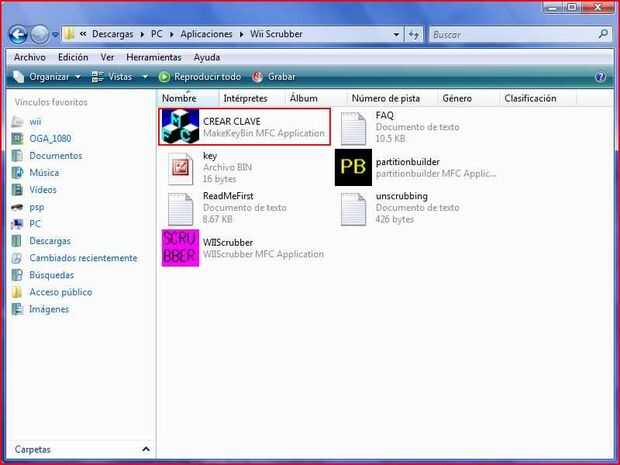The height and width of the screenshot is (465, 620).
Task: Click the Búsquedas sidebar icon
Action: click(17, 275)
